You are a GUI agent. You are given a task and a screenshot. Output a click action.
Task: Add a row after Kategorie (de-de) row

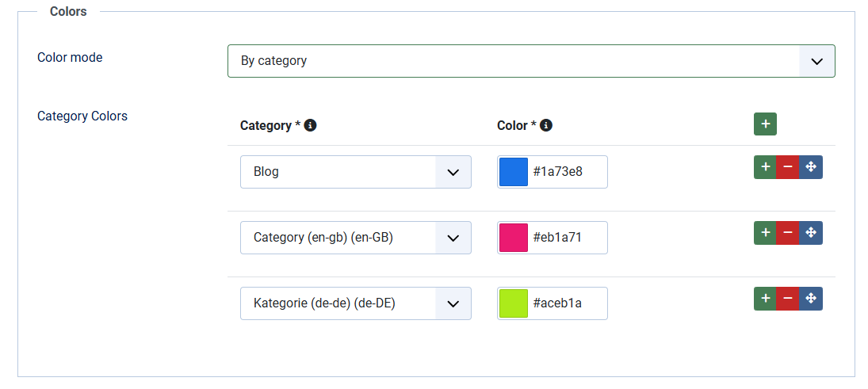[765, 299]
